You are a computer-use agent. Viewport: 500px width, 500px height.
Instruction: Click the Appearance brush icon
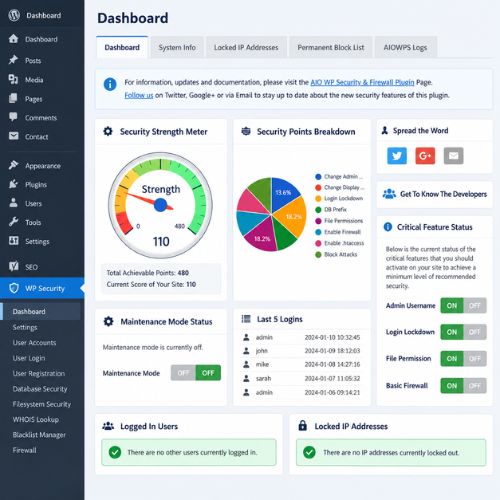point(13,165)
